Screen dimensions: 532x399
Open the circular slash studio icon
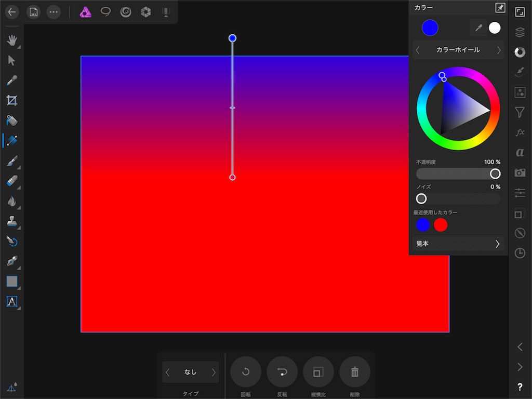pyautogui.click(x=520, y=233)
